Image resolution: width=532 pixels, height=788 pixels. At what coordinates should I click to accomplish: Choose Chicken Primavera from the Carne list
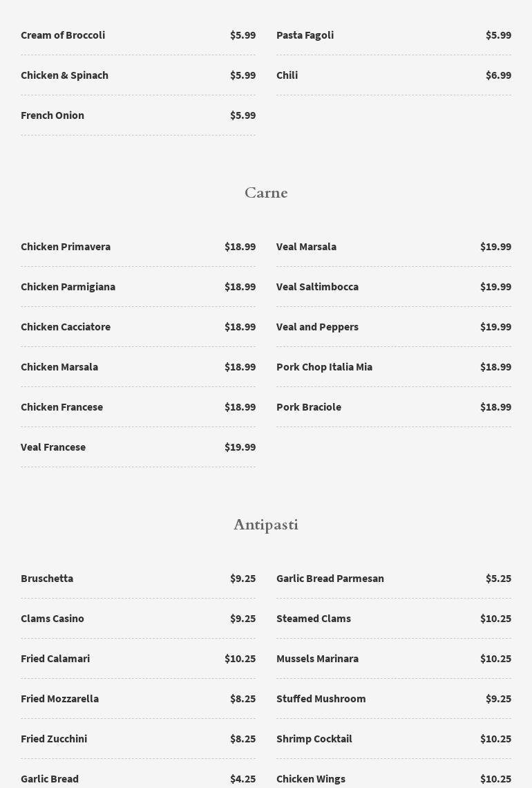click(x=66, y=247)
